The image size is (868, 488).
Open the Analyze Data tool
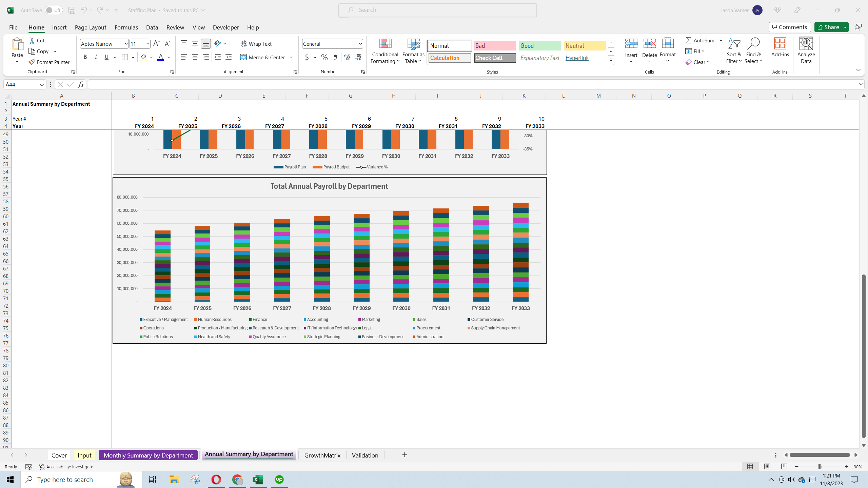click(x=806, y=50)
